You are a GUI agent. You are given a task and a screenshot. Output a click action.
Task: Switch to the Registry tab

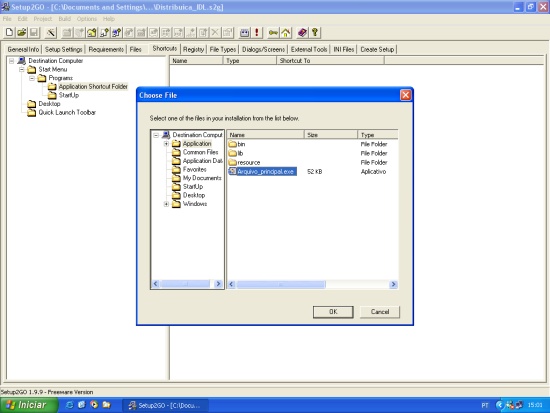(193, 49)
